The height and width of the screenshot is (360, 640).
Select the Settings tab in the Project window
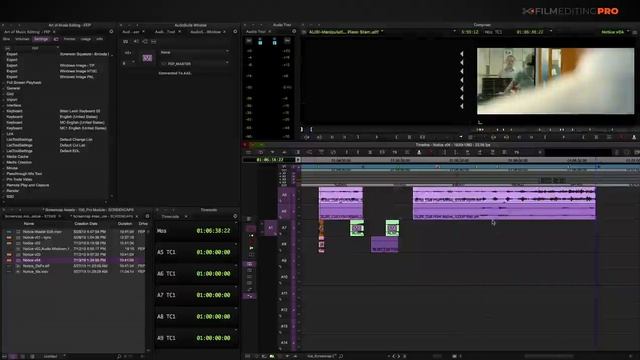pos(41,39)
